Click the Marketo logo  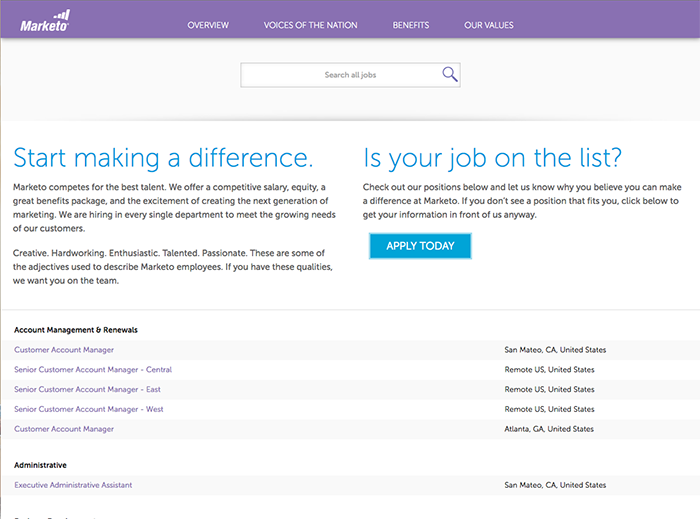point(46,20)
